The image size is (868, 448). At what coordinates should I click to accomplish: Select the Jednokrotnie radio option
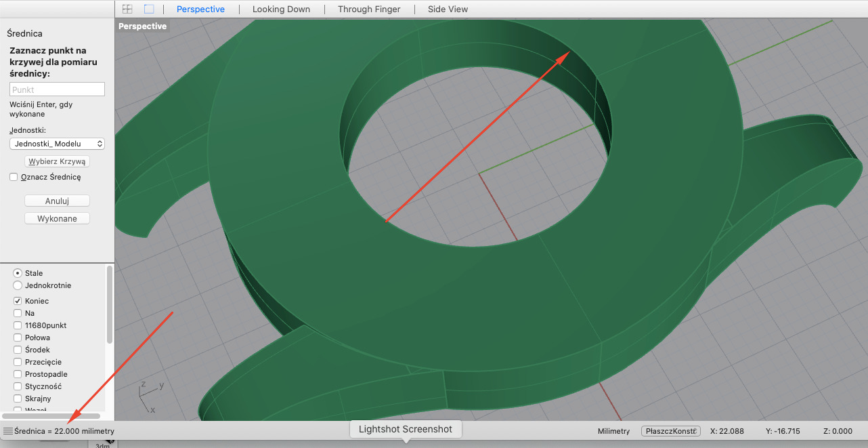point(18,285)
